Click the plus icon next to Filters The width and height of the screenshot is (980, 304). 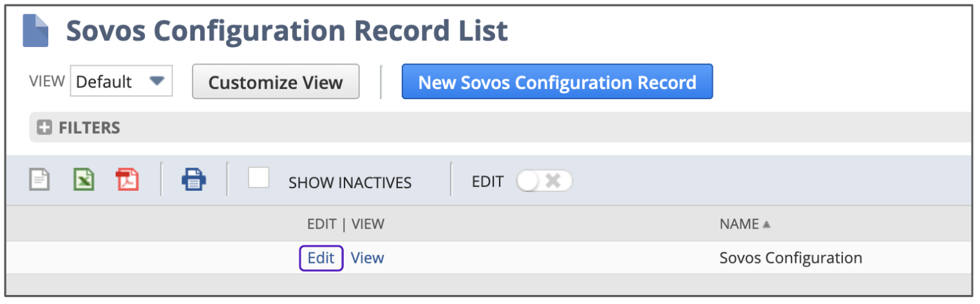44,128
